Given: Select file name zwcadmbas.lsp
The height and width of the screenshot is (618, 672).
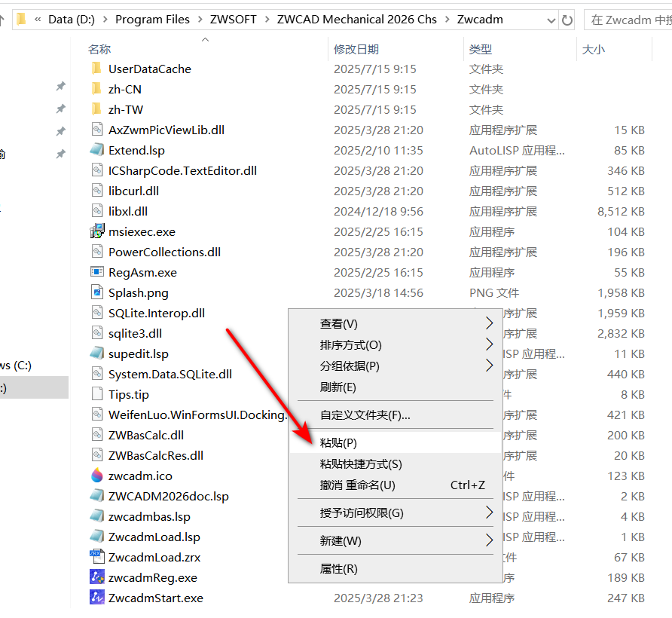Looking at the screenshot, I should point(149,516).
